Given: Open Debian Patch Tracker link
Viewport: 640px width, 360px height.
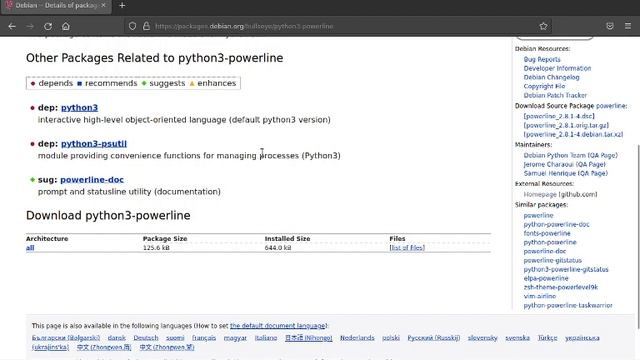Looking at the screenshot, I should (x=555, y=96).
